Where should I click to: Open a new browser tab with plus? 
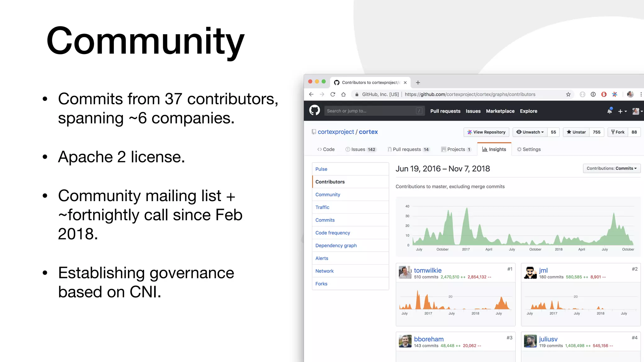tap(418, 83)
